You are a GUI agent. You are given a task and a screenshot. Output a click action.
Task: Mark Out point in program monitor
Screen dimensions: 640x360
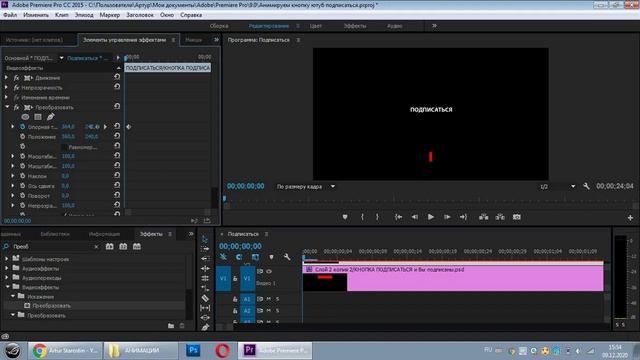pyautogui.click(x=377, y=217)
